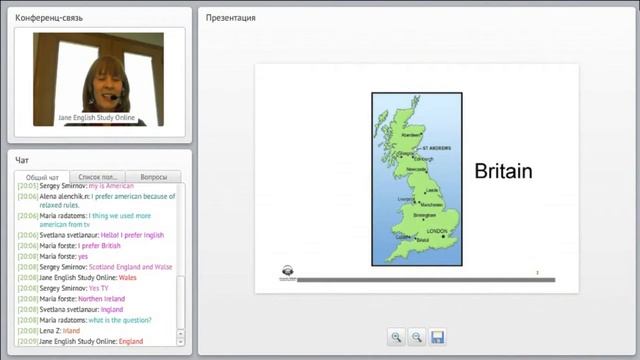Open the Вопросы tab
This screenshot has height=360, width=640.
153,177
